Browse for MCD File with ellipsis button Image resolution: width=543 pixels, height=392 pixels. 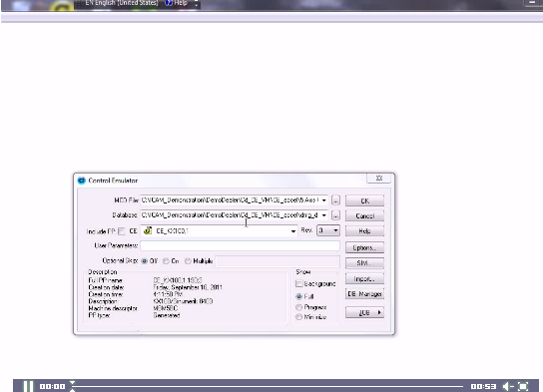pos(335,200)
